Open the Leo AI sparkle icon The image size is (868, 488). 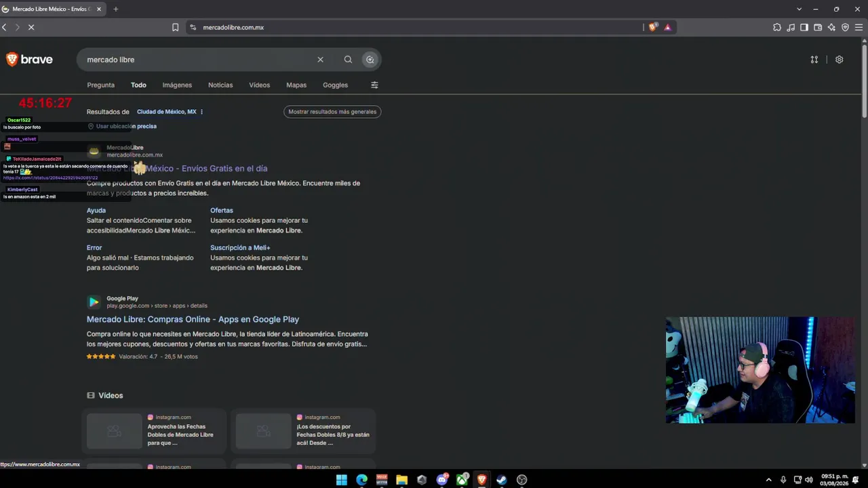point(831,27)
